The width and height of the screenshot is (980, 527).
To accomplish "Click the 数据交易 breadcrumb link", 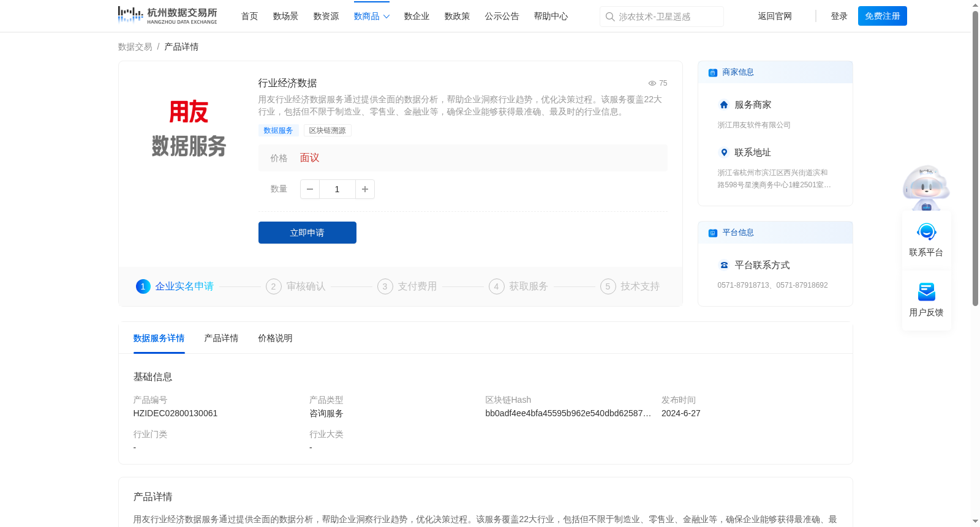I will tap(135, 47).
